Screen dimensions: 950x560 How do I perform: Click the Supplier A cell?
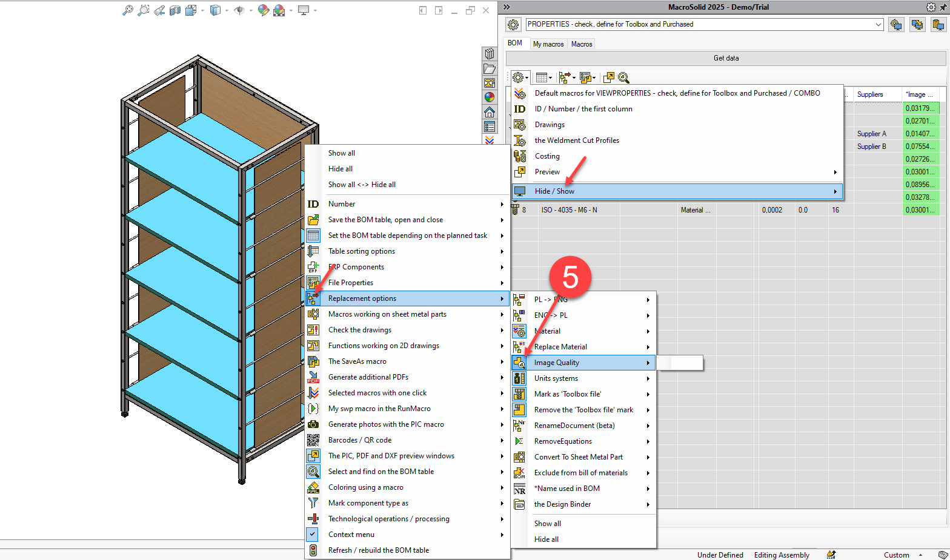877,134
